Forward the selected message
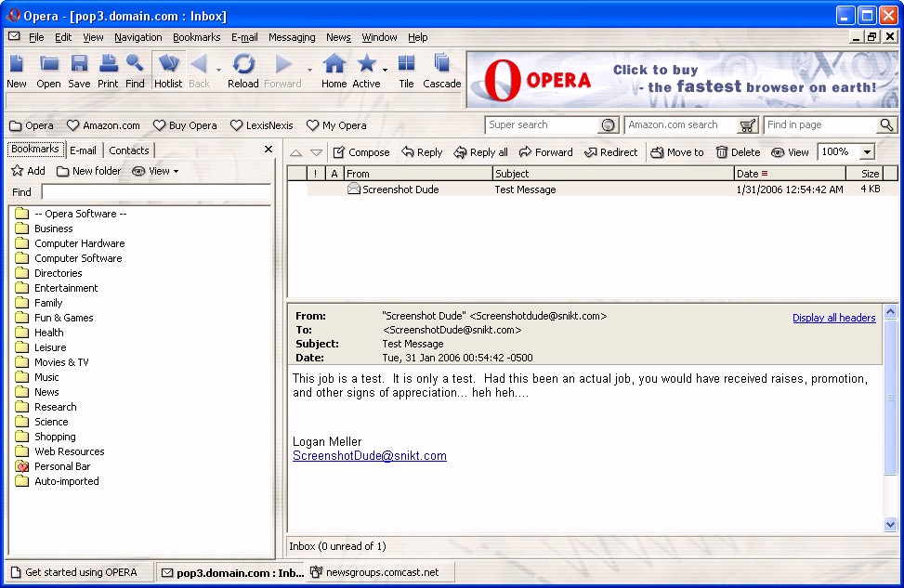Image resolution: width=904 pixels, height=588 pixels. (546, 152)
